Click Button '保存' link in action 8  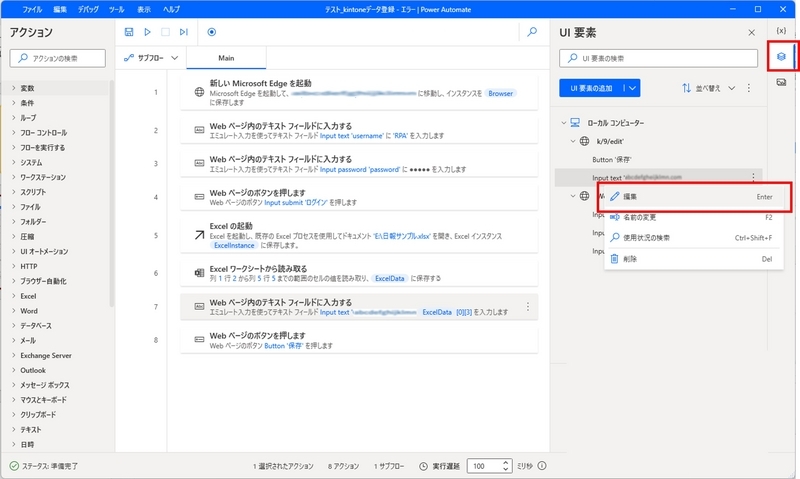pos(283,345)
